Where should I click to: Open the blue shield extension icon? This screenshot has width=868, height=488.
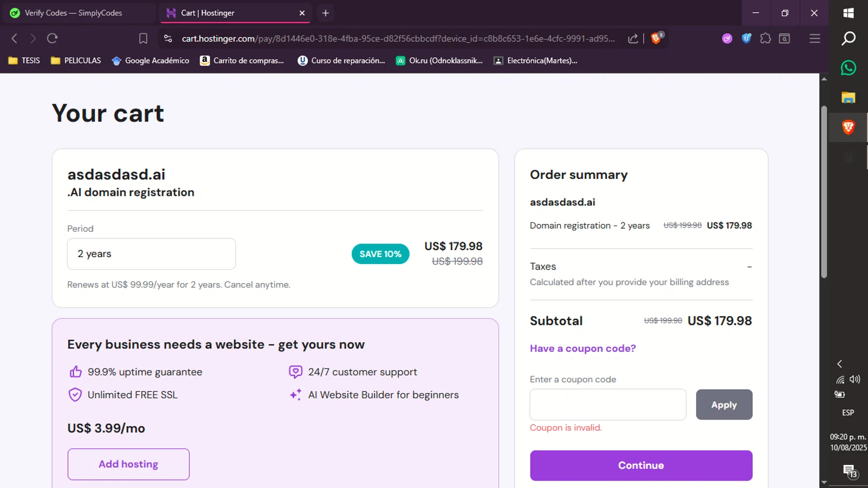(746, 39)
